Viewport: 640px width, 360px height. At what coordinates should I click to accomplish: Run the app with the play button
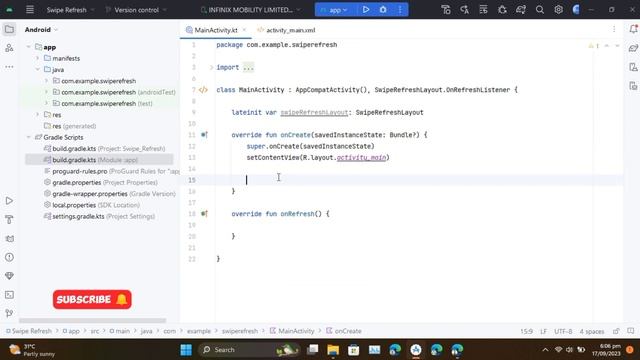click(x=366, y=9)
